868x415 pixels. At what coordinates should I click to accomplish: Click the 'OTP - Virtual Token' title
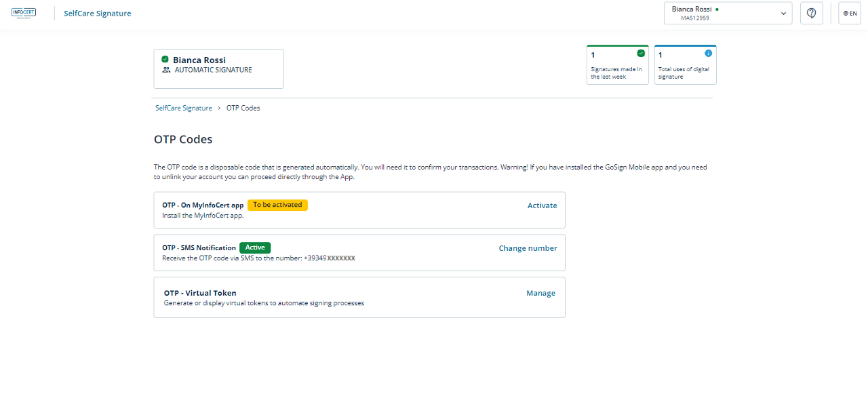point(200,293)
